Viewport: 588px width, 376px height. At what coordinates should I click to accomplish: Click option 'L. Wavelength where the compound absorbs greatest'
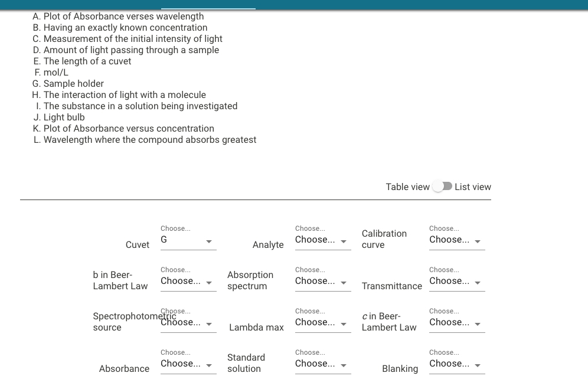(x=145, y=140)
